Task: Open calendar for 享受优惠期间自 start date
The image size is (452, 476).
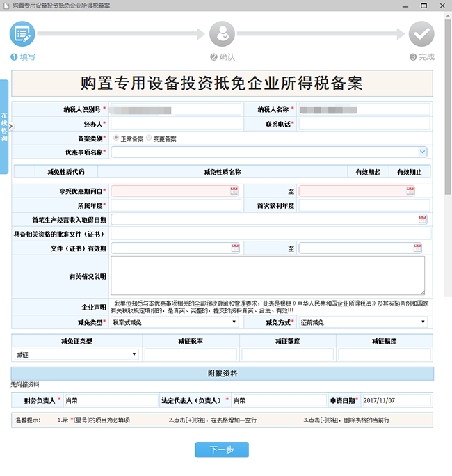Action: (234, 191)
